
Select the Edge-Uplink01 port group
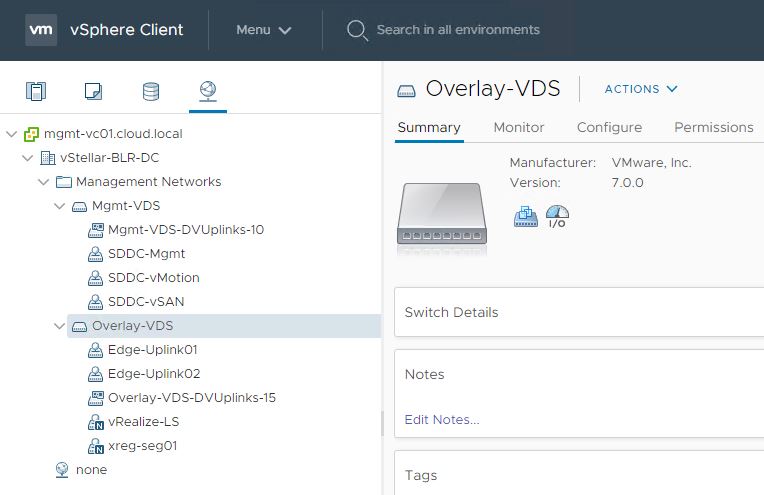pos(153,350)
